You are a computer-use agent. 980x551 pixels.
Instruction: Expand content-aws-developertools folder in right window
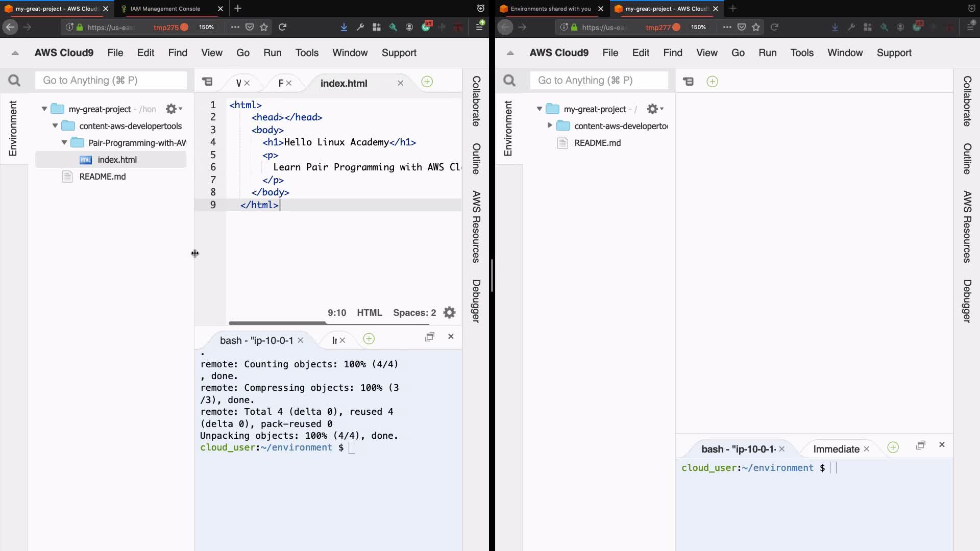[550, 126]
